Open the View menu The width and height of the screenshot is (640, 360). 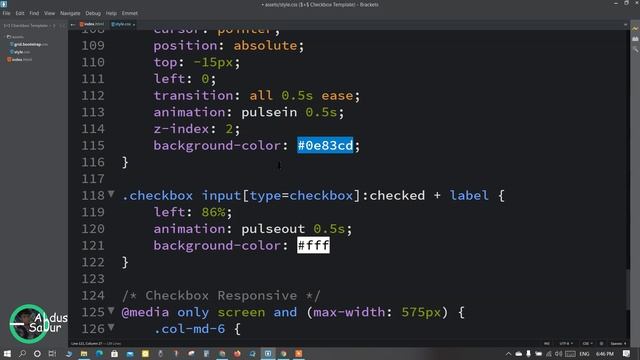tap(49, 13)
